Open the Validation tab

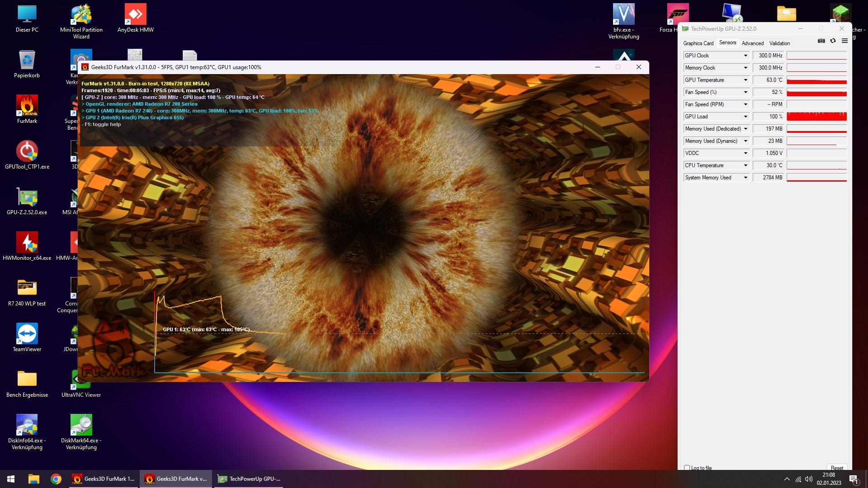pos(779,43)
